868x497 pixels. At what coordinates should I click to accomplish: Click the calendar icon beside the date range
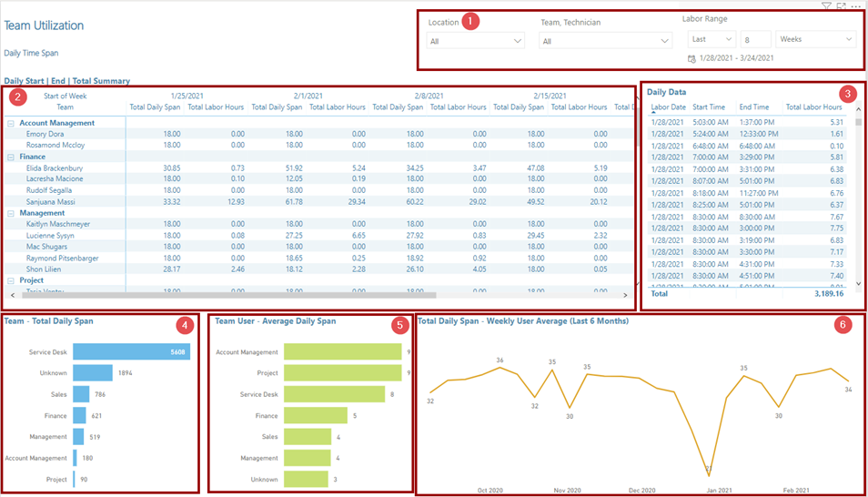coord(692,58)
